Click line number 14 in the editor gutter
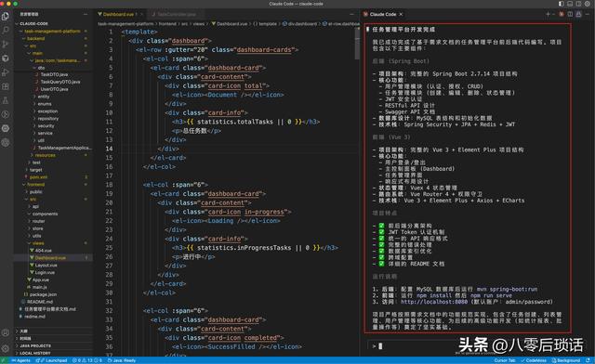Viewport: 595px width, 364px height. pos(110,149)
